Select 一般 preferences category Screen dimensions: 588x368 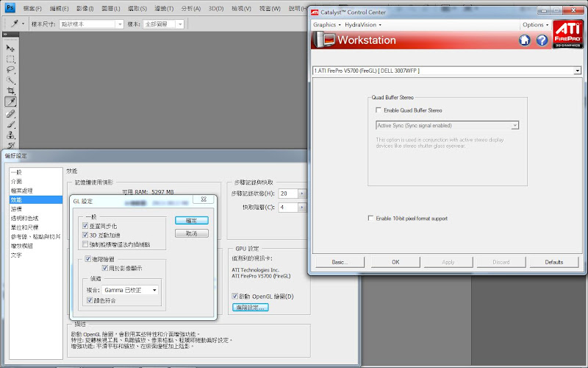click(36, 172)
